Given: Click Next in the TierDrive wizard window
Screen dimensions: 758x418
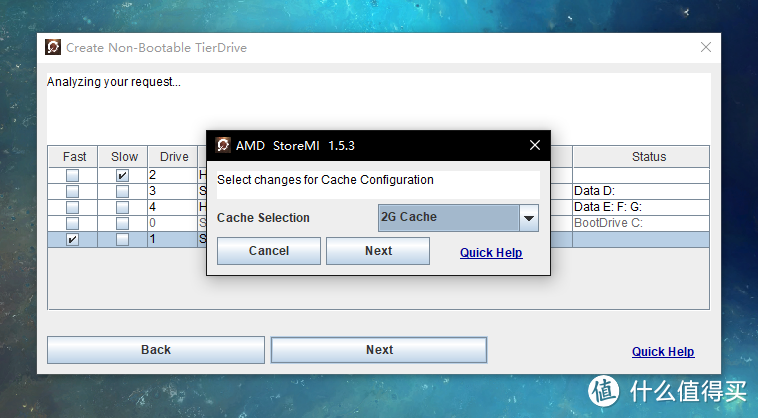Looking at the screenshot, I should (379, 350).
